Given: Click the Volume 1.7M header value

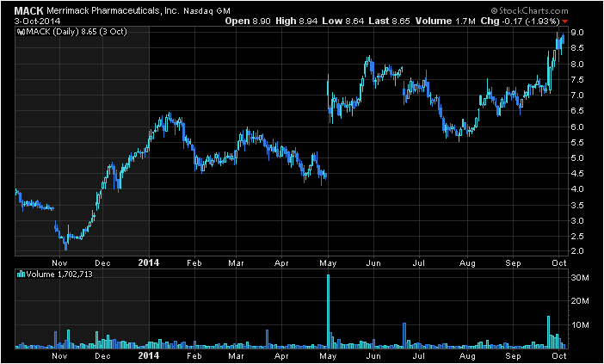Looking at the screenshot, I should point(446,22).
